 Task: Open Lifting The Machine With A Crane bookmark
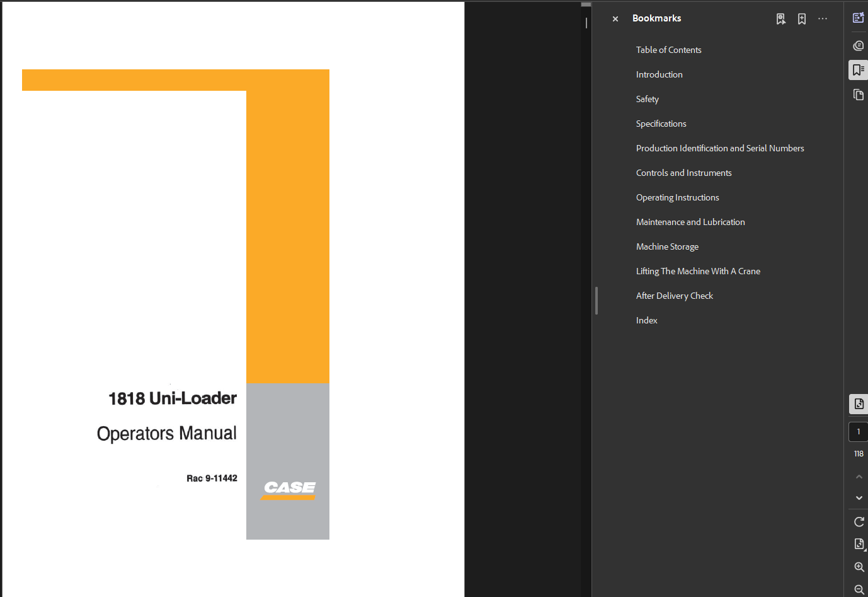[x=698, y=271]
